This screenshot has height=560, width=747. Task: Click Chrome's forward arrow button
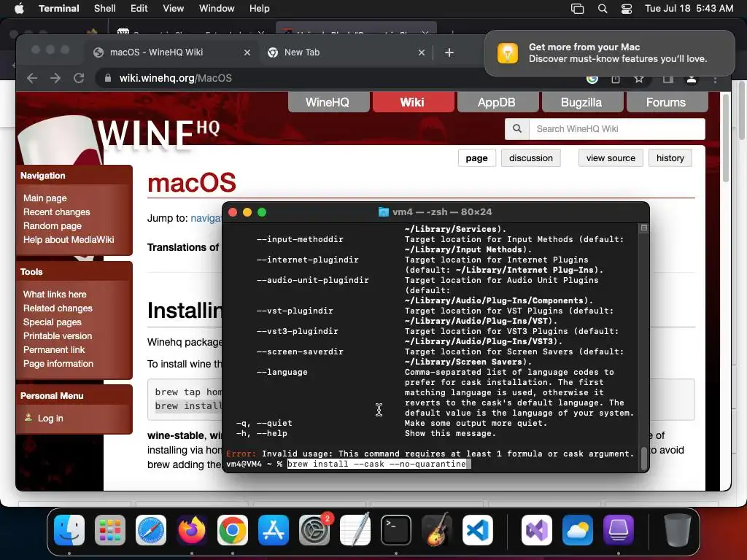coord(55,78)
